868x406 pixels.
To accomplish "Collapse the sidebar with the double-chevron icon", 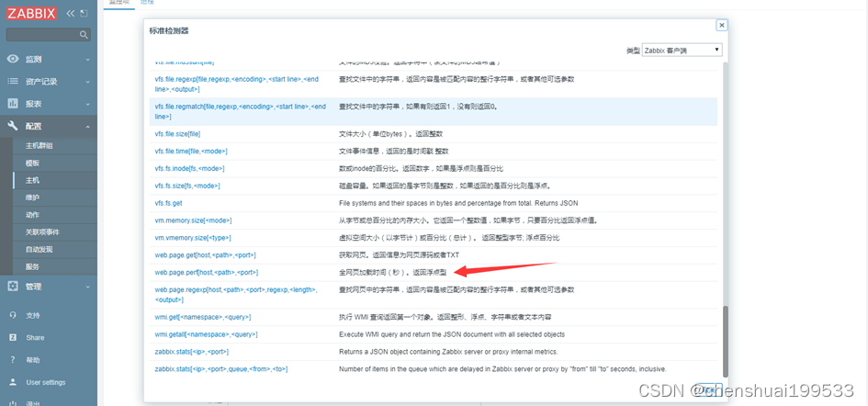I will (x=71, y=14).
